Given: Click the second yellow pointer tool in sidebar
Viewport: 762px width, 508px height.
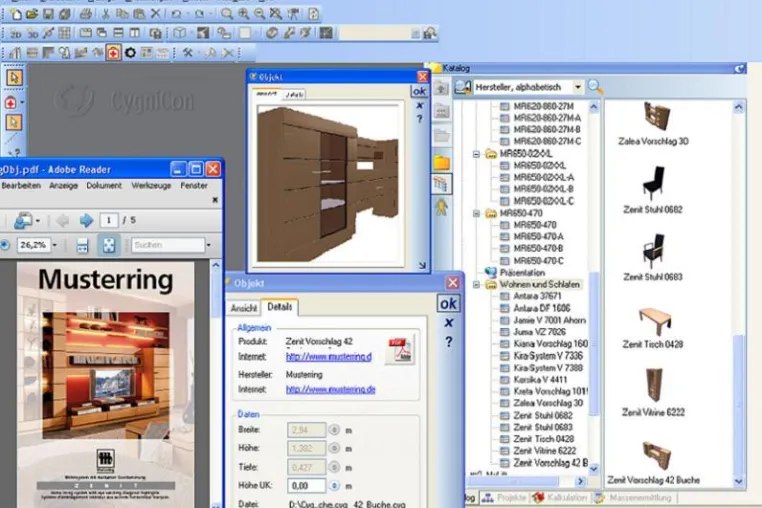Looking at the screenshot, I should [14, 122].
